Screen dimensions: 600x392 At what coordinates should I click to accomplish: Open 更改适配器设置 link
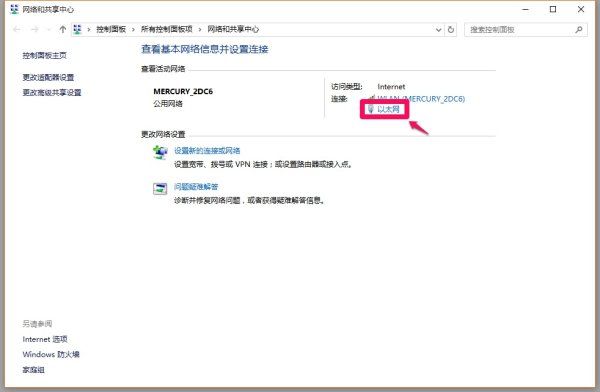click(48, 77)
